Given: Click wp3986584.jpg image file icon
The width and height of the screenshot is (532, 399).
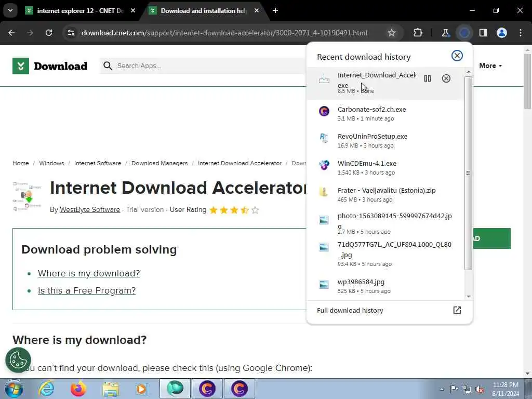Looking at the screenshot, I should [324, 284].
